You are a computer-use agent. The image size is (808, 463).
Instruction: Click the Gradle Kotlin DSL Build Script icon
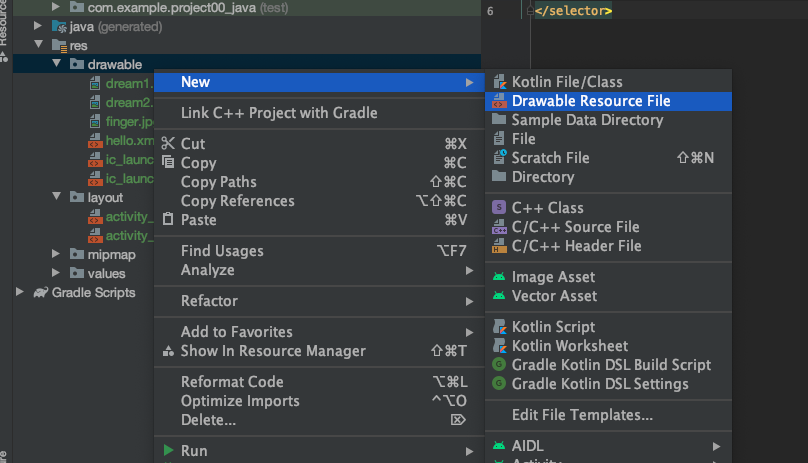click(x=499, y=365)
